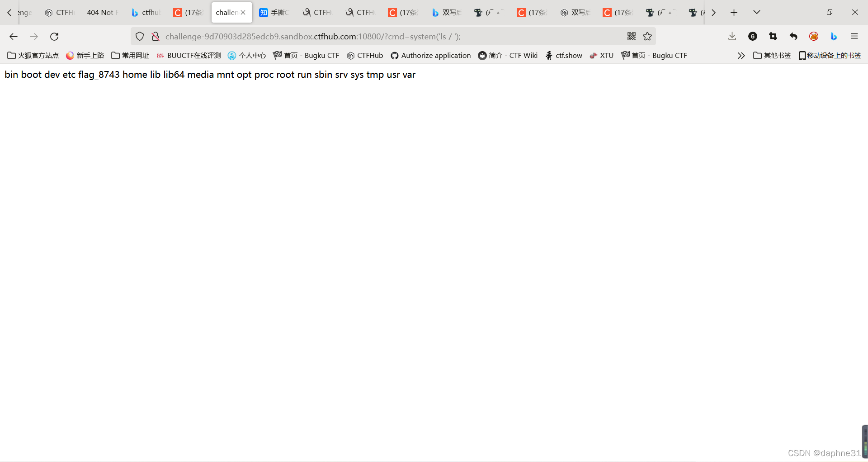Restore down the browser window

[x=829, y=13]
